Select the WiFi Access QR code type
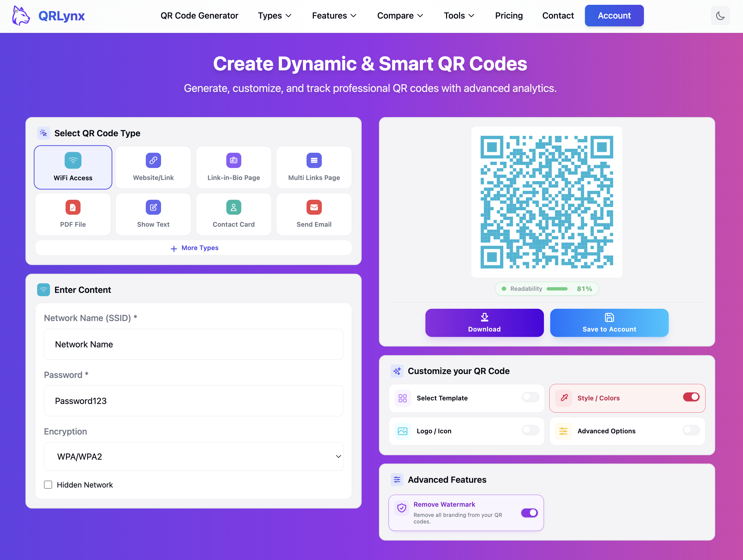743x560 pixels. tap(73, 167)
